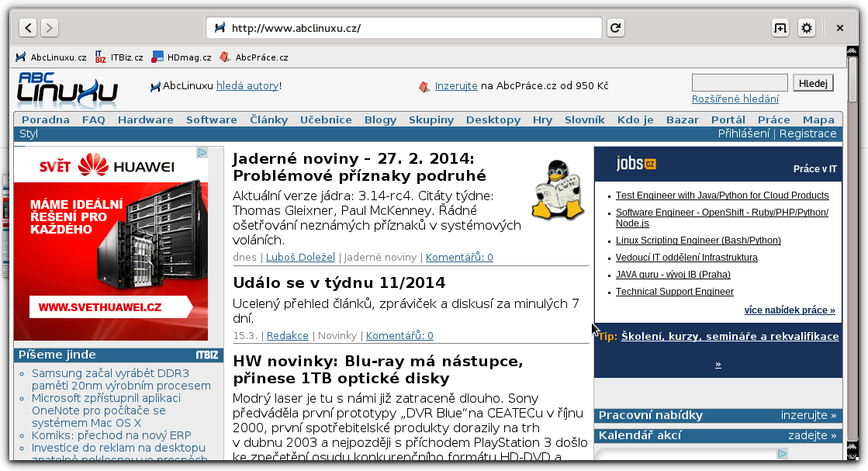Click the Huawei advertisement banner

point(111,244)
